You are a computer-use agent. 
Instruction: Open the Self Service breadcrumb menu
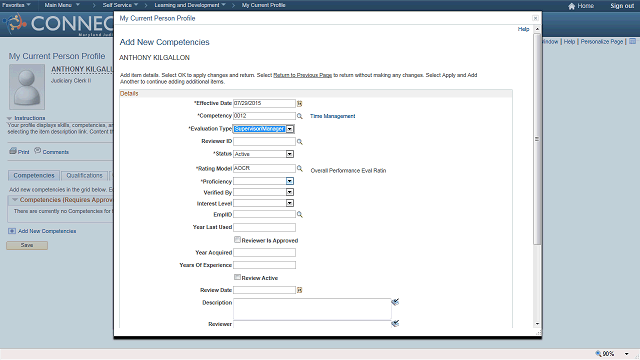(x=120, y=5)
